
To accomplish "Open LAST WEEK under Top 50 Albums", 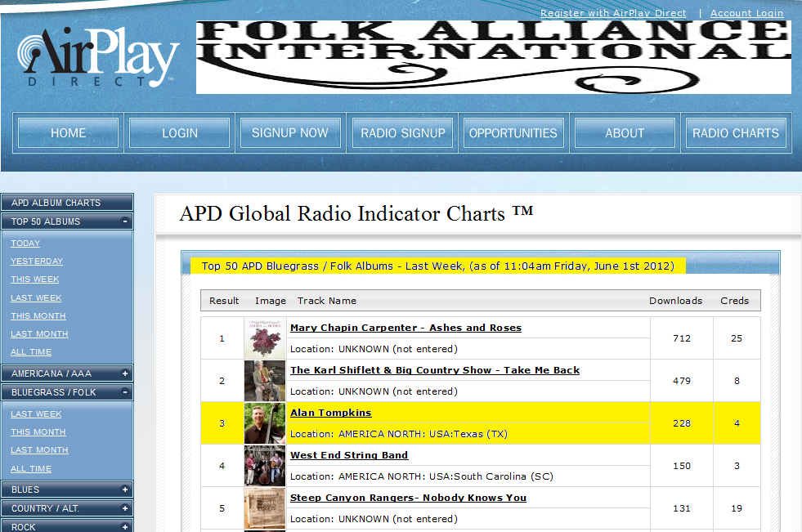I will coord(36,298).
